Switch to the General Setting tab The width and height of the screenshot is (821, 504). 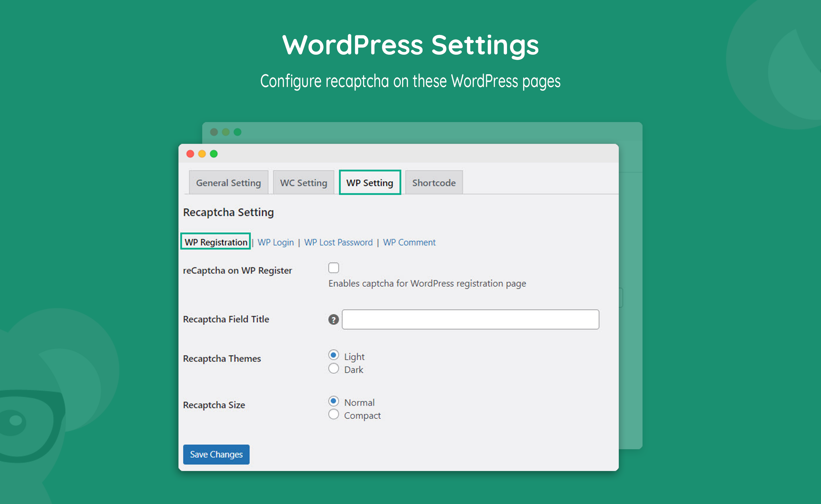pos(228,183)
